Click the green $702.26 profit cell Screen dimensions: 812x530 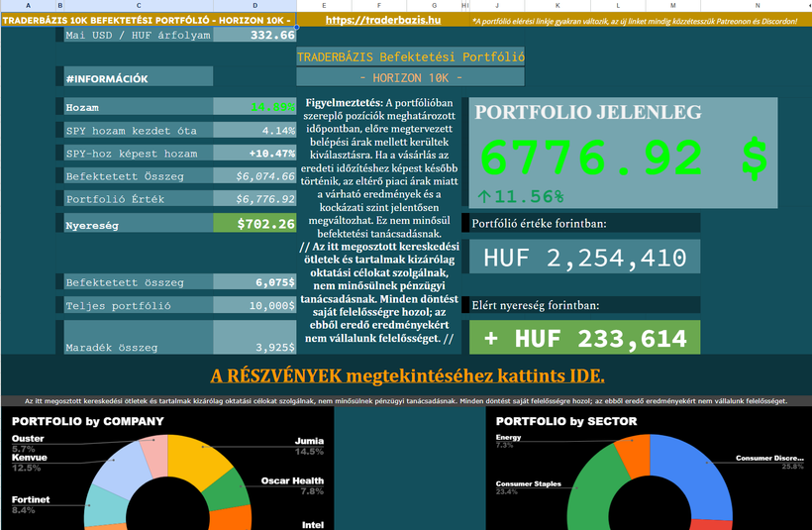pyautogui.click(x=254, y=223)
